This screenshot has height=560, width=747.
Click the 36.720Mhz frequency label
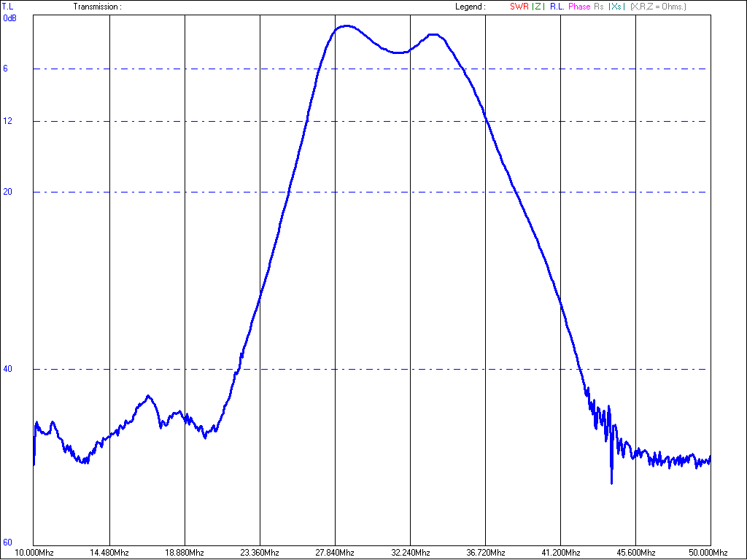click(x=485, y=553)
